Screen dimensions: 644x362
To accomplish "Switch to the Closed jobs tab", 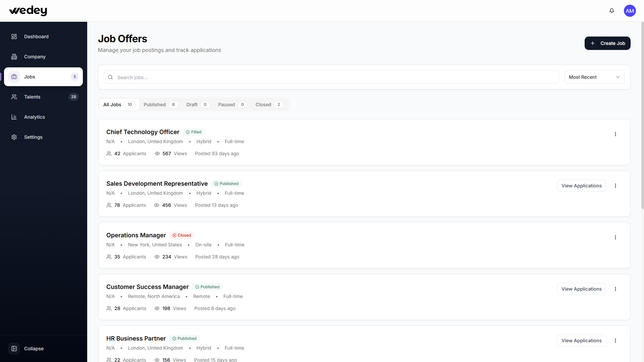I will point(269,105).
